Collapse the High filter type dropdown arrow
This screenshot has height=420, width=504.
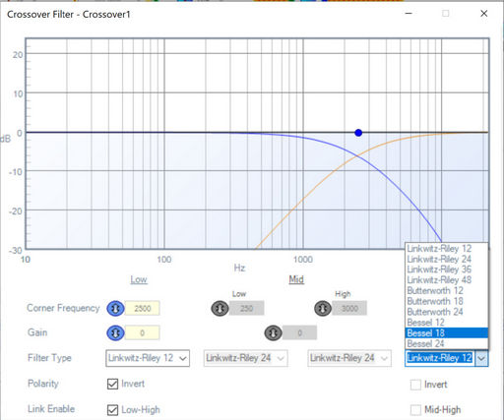pos(481,358)
